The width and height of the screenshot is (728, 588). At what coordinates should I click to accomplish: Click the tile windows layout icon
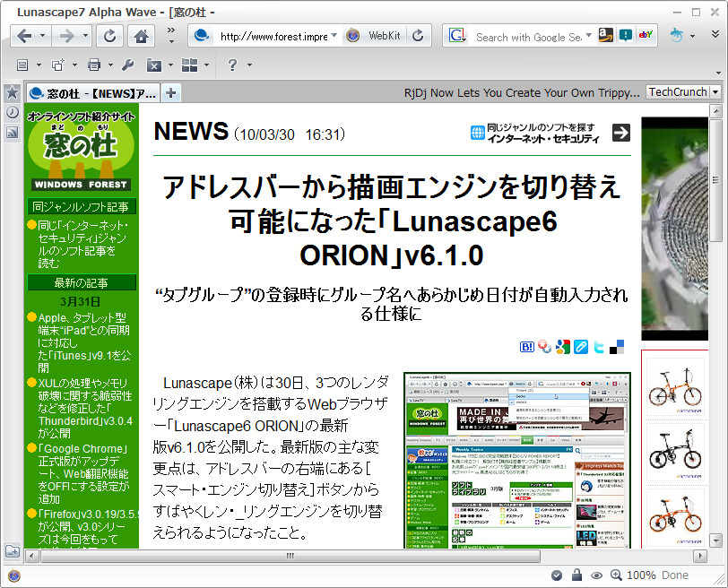pos(189,65)
